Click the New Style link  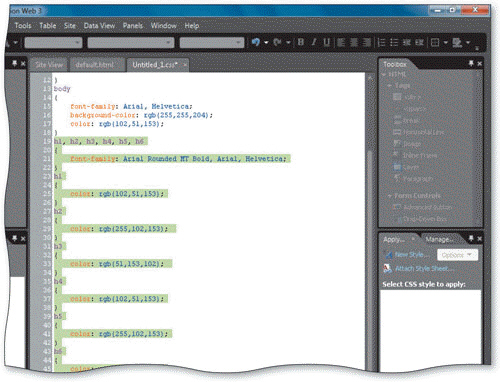pyautogui.click(x=411, y=255)
